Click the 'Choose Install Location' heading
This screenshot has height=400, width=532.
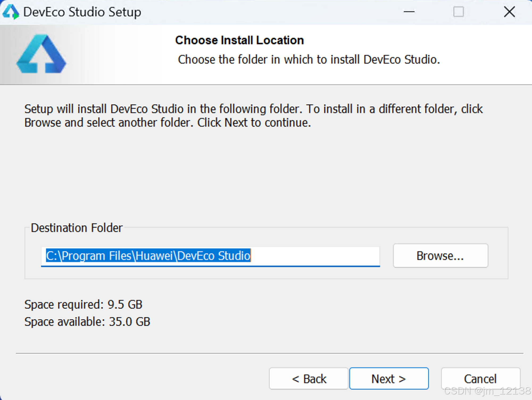(x=239, y=40)
